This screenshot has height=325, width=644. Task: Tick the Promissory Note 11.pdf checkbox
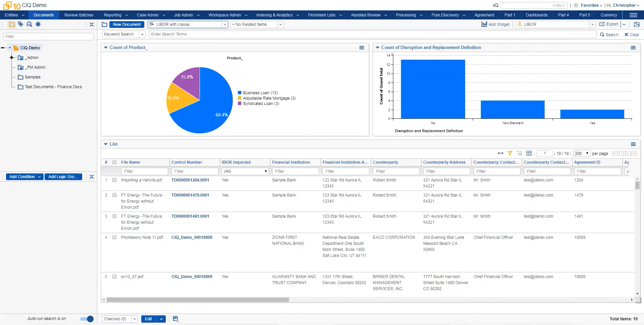114,237
